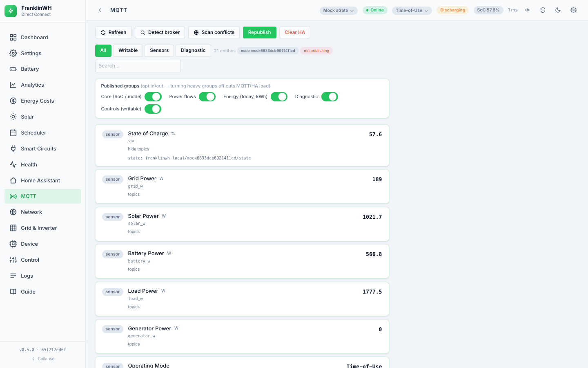The image size is (588, 368).
Task: Click the developer code icon in header
Action: (x=528, y=10)
